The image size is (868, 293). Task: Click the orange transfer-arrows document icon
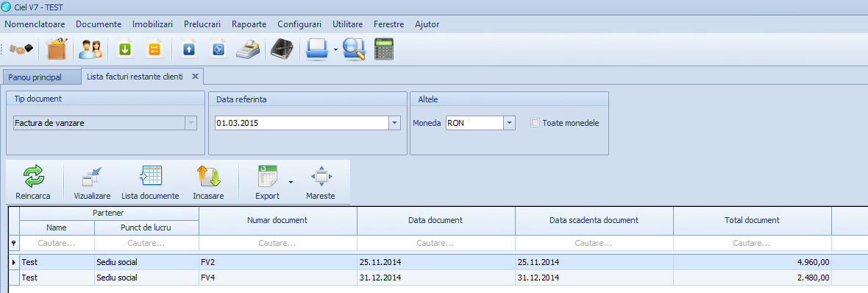click(x=154, y=50)
